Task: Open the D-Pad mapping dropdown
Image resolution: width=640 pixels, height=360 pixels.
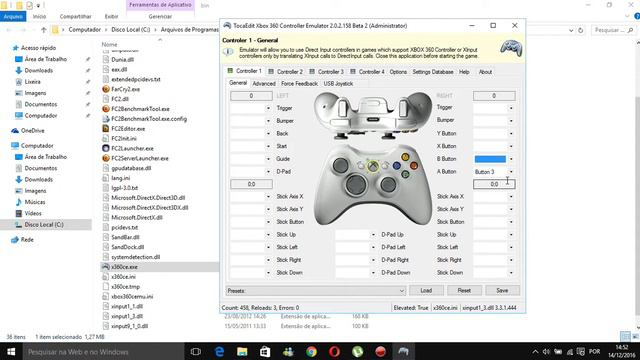Action: point(268,172)
